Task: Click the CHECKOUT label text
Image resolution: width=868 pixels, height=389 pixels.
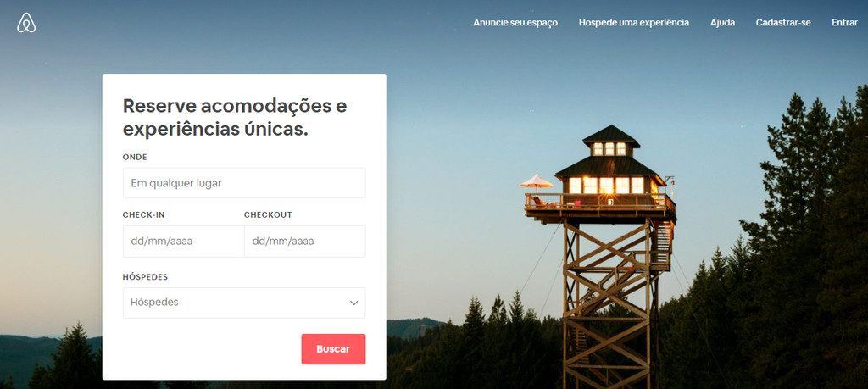Action: [x=268, y=214]
